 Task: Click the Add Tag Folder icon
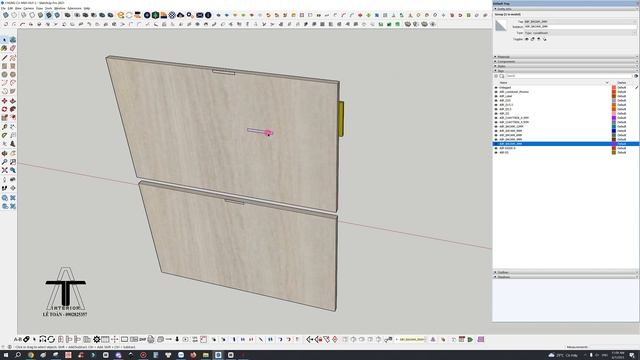(x=502, y=76)
